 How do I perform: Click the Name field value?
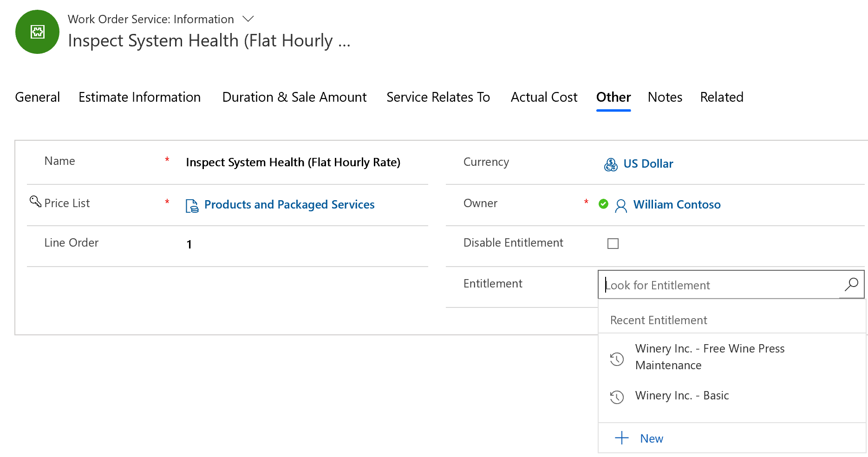[293, 162]
